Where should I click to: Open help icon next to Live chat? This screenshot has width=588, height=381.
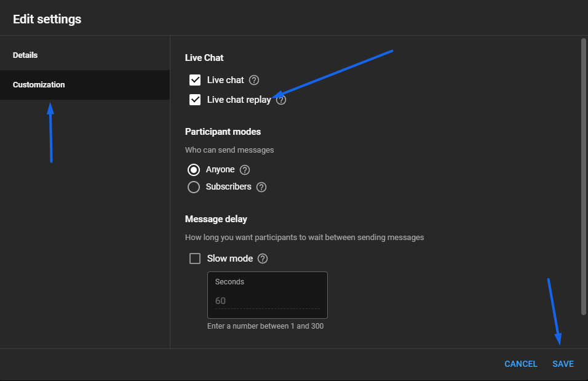254,80
